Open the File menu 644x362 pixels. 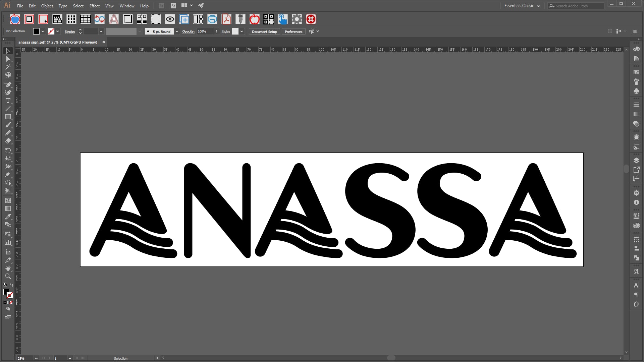(x=20, y=6)
